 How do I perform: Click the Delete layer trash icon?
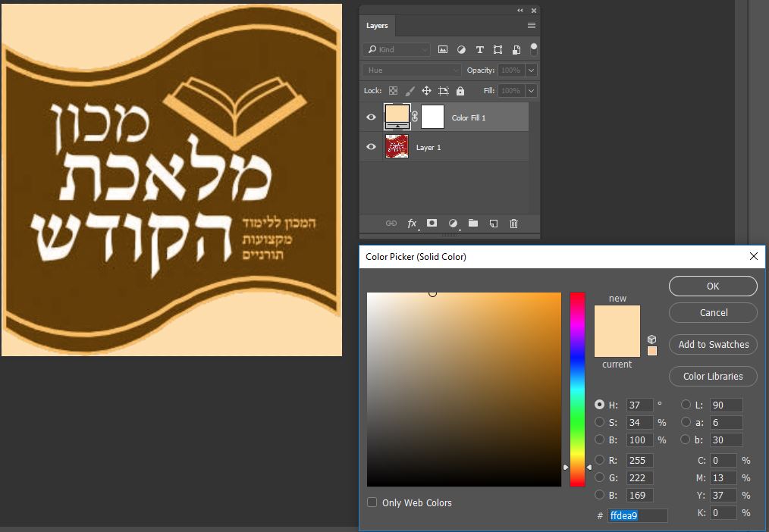click(x=514, y=224)
